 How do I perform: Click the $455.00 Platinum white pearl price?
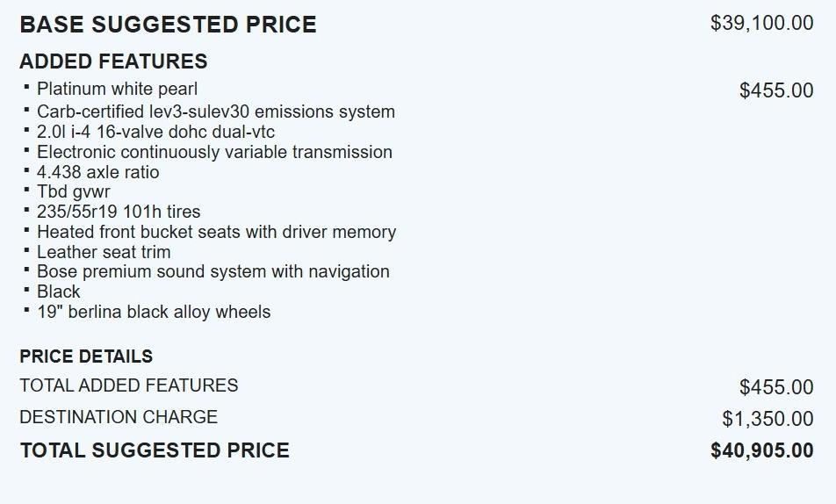pos(776,90)
